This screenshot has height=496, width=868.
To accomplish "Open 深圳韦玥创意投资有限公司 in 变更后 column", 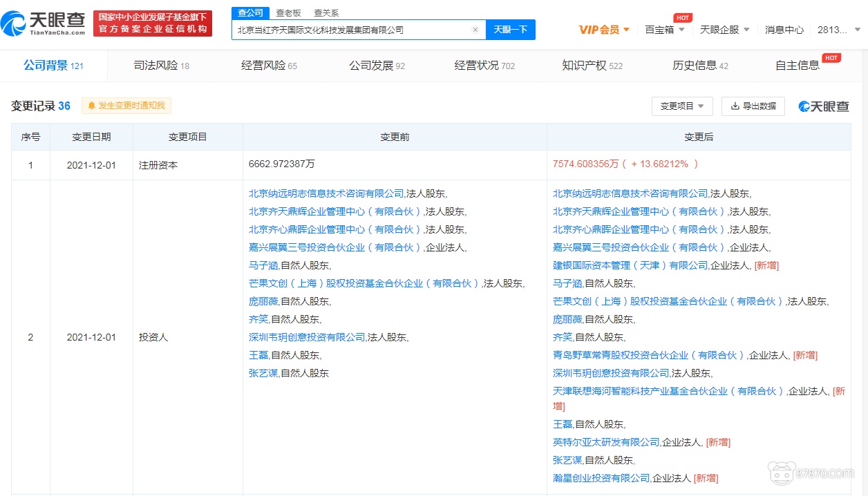I will coord(611,373).
